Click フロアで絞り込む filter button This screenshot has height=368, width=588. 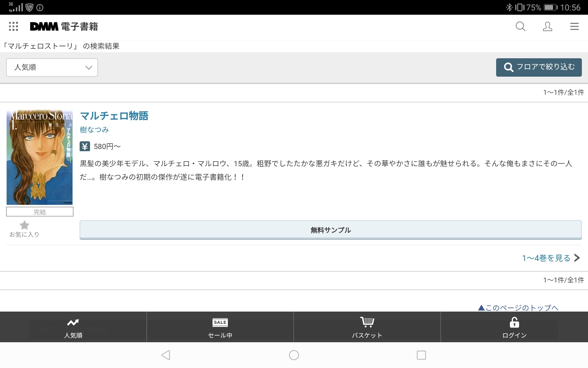tap(539, 67)
